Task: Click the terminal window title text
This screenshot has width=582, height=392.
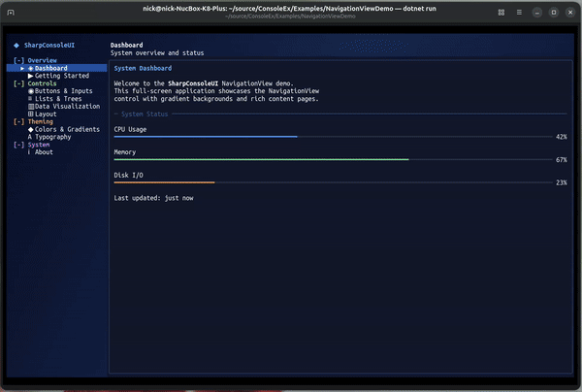Action: click(289, 9)
